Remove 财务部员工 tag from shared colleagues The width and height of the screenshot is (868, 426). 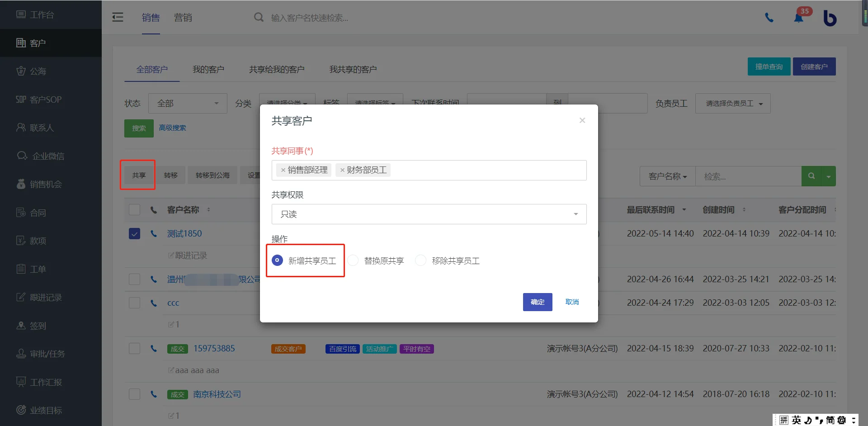[x=342, y=170]
